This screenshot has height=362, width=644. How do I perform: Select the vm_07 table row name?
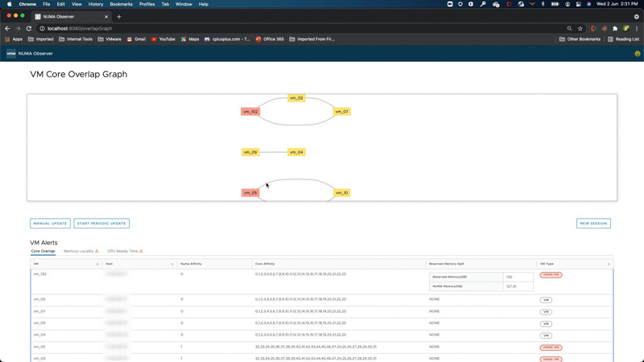point(39,311)
